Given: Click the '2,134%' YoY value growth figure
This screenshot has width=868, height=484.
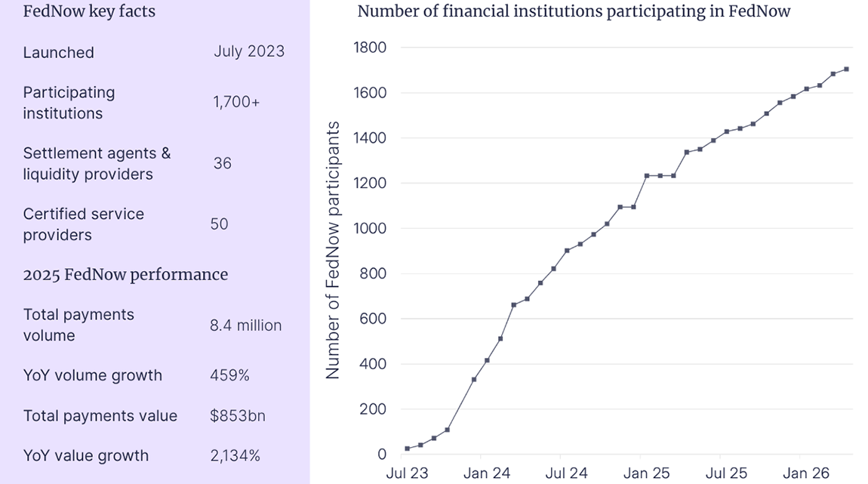Looking at the screenshot, I should 235,456.
